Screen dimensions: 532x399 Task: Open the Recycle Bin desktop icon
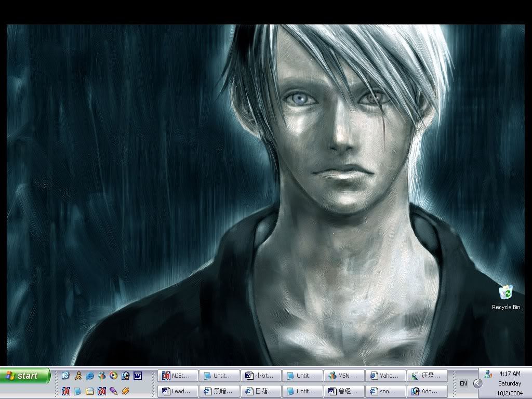click(506, 298)
